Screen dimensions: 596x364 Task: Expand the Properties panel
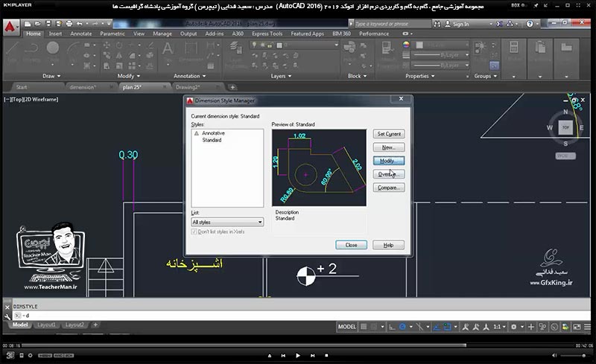pos(420,76)
